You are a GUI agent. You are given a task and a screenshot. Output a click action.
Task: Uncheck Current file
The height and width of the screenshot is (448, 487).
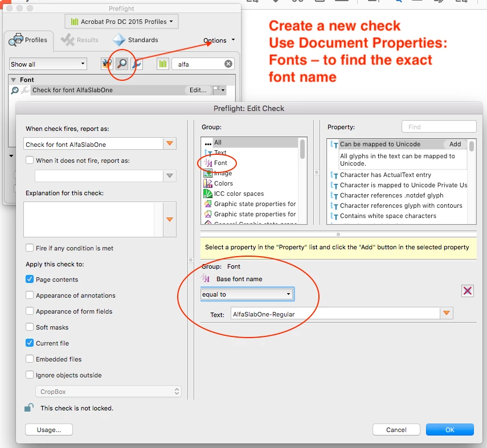click(30, 343)
